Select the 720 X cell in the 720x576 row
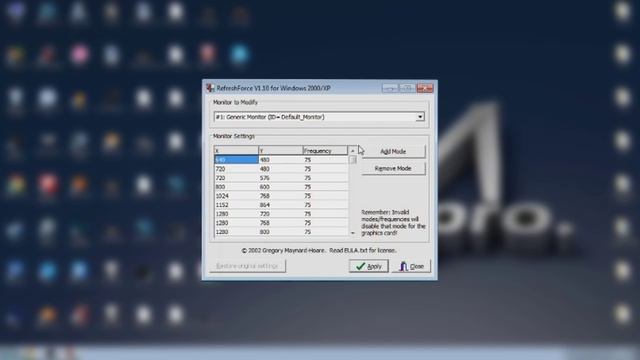Viewport: 640px width, 360px height. pos(236,178)
